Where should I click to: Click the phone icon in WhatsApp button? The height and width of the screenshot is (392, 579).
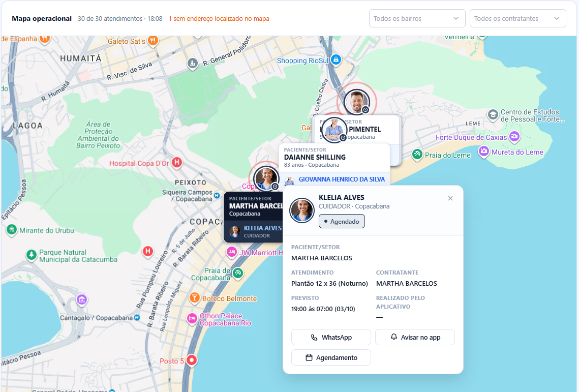click(x=314, y=337)
